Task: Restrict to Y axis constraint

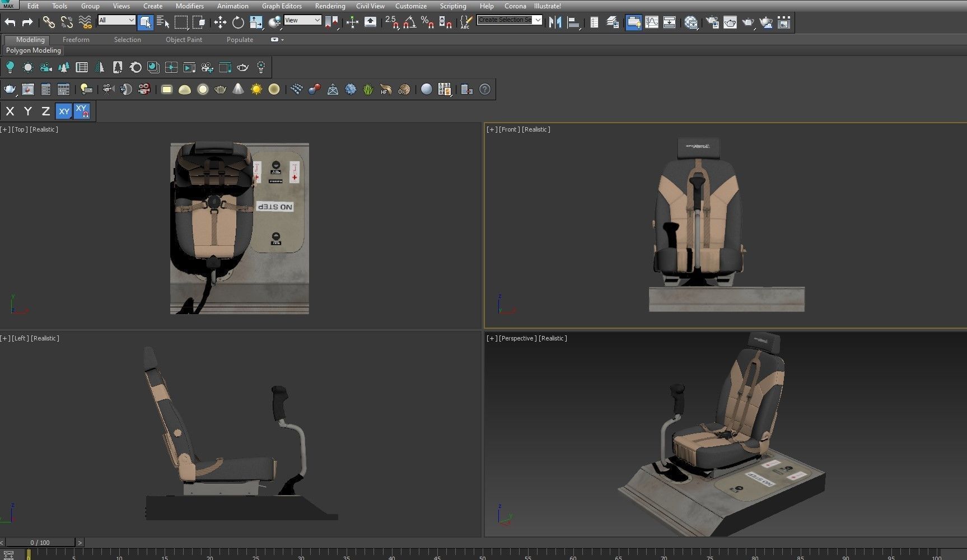Action: click(x=28, y=111)
